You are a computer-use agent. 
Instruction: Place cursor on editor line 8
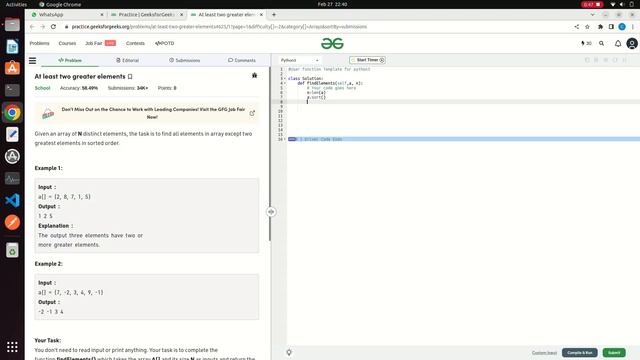(x=463, y=102)
